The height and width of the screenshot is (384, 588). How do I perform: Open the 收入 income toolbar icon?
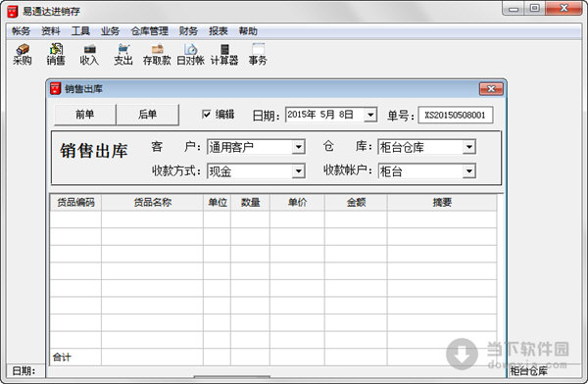click(x=89, y=55)
